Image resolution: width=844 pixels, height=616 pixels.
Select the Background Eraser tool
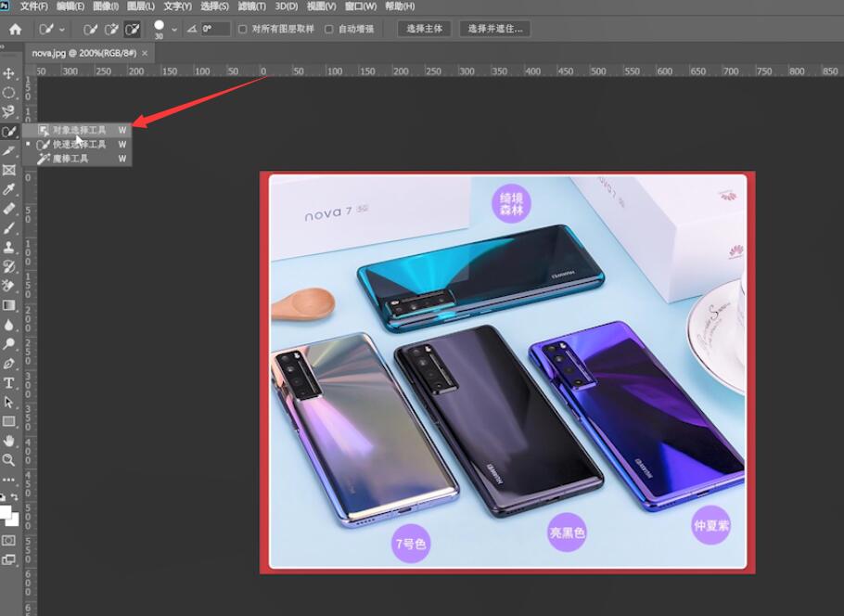click(8, 286)
